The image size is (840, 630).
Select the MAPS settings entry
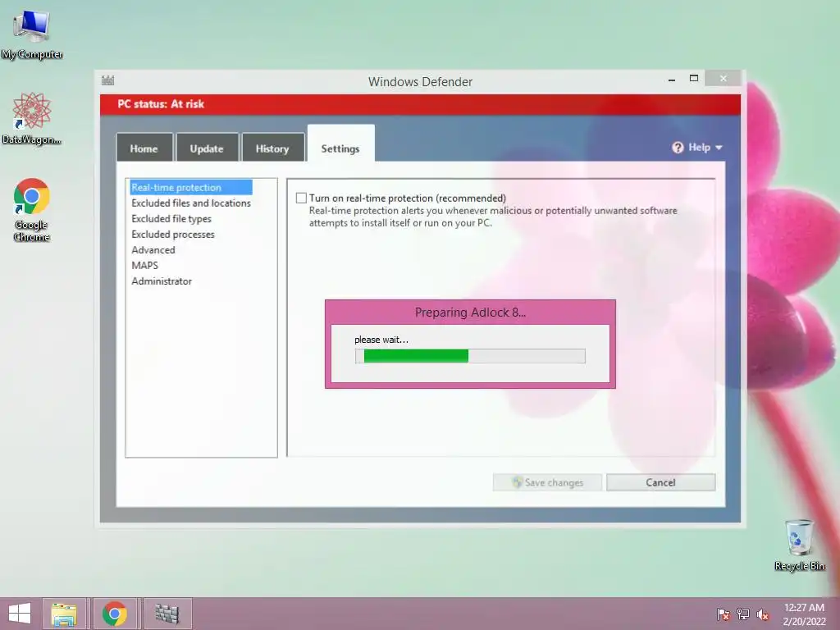tap(144, 265)
